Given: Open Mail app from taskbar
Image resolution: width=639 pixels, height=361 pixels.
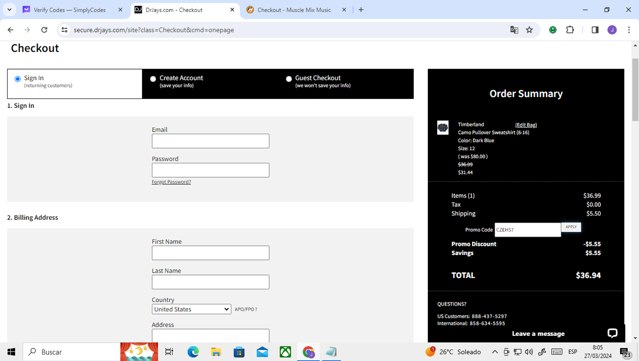Looking at the screenshot, I should (x=262, y=352).
